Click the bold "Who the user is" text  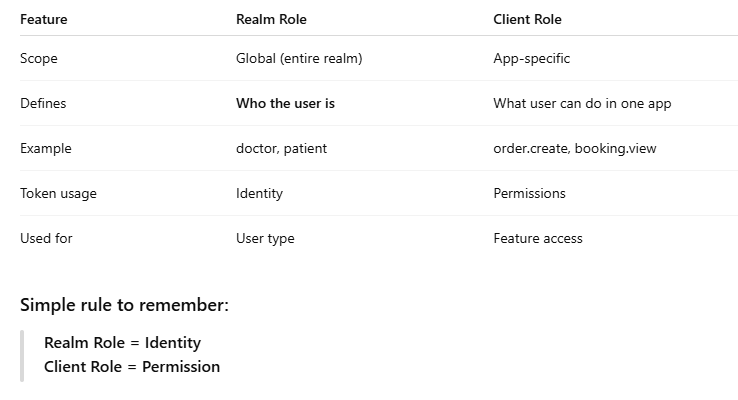pyautogui.click(x=285, y=104)
